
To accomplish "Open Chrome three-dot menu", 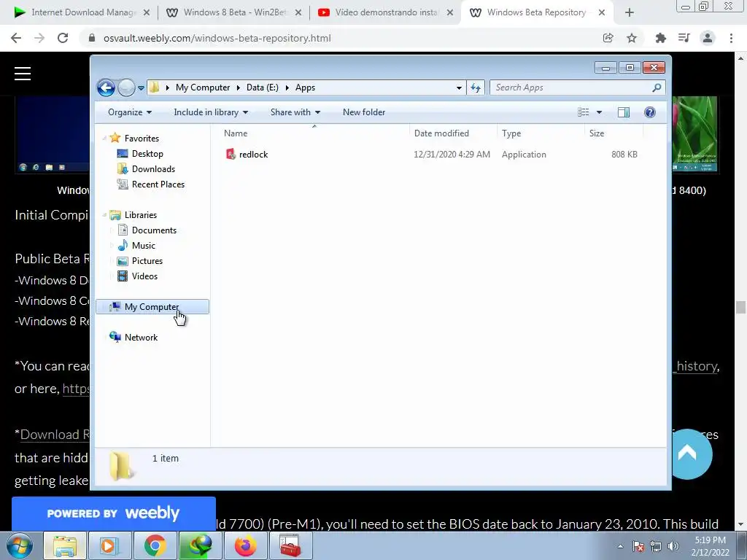I will click(x=731, y=38).
